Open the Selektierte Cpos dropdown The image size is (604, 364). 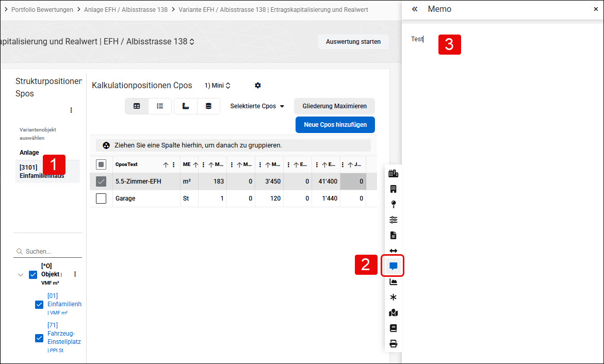coord(257,106)
